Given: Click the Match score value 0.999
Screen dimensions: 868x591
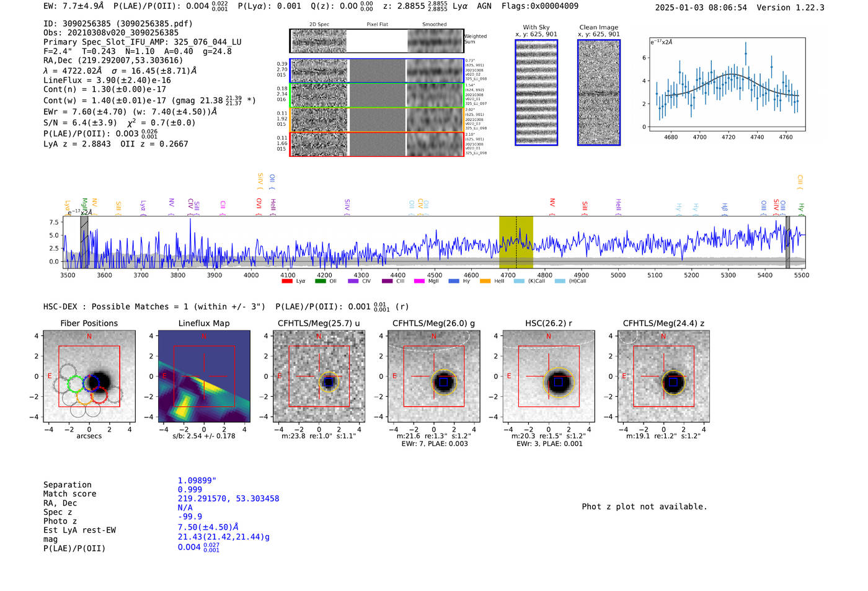Looking at the screenshot, I should pyautogui.click(x=190, y=490).
